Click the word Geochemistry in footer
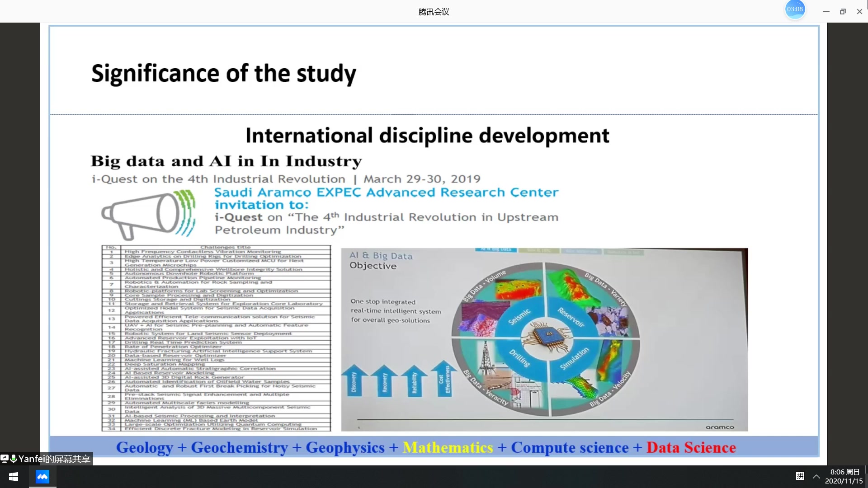Viewport: 868px width, 488px height. tap(240, 447)
